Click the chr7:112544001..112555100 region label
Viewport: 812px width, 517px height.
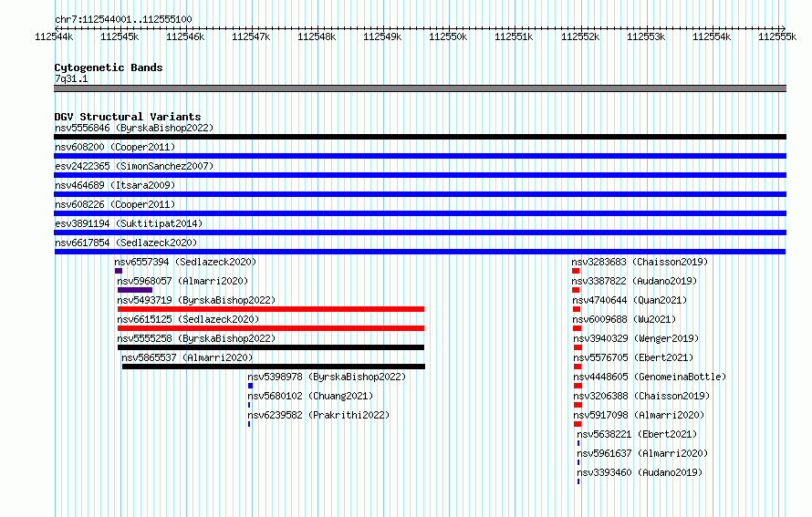(123, 19)
